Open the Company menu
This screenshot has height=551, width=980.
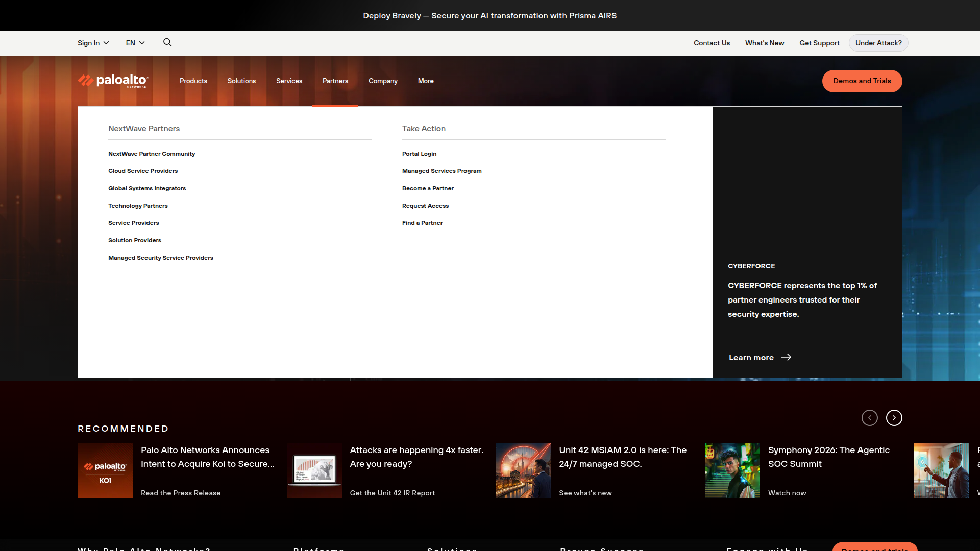click(x=383, y=81)
